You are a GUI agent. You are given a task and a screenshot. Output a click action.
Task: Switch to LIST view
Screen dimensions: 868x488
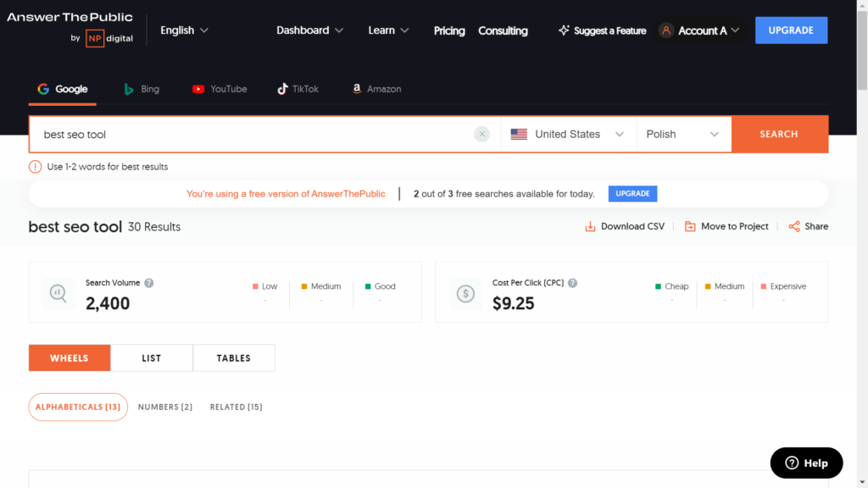click(152, 358)
